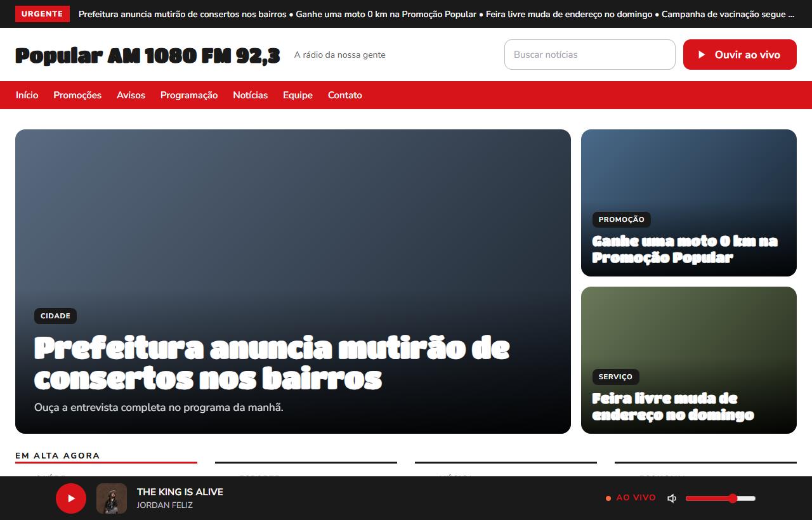
Task: Open the album art for The King Is Alive
Action: (112, 498)
